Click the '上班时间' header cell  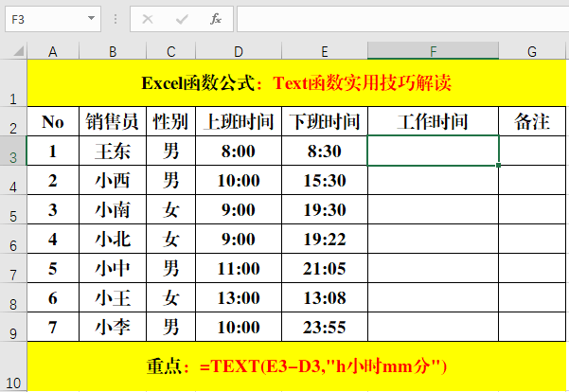(x=239, y=121)
